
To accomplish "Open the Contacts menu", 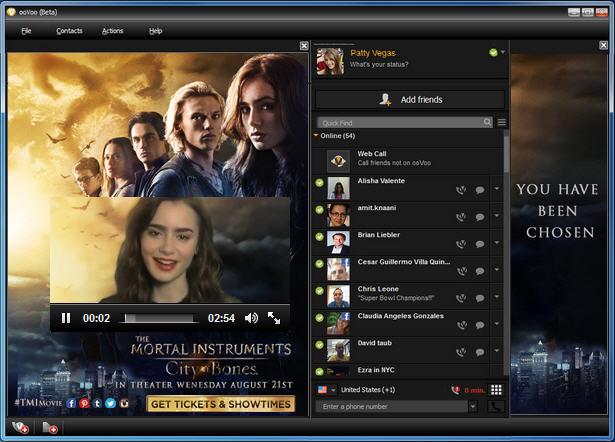I will 70,31.
